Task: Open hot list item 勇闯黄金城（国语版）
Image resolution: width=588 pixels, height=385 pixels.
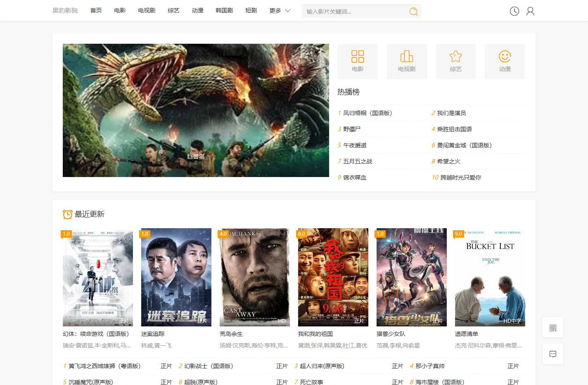Action: (465, 145)
